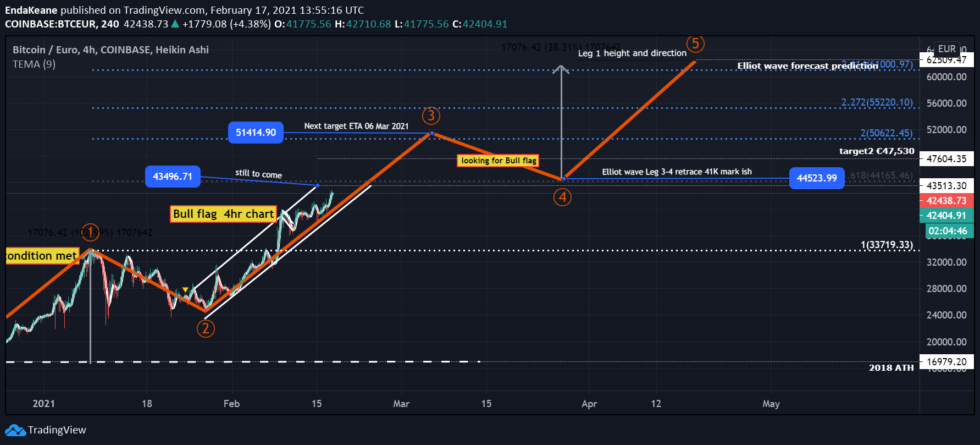Click the 2.272(55220.10) Fibonacci level label
The height and width of the screenshot is (445, 980).
[877, 102]
